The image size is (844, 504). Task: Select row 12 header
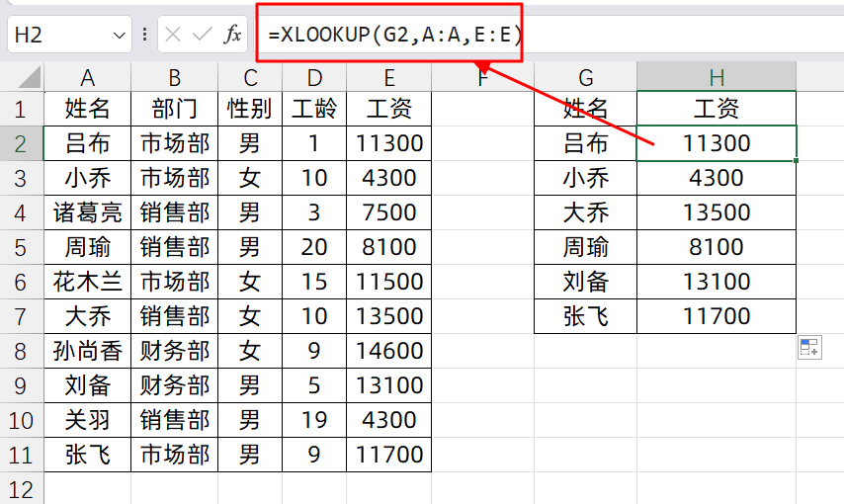click(x=22, y=489)
